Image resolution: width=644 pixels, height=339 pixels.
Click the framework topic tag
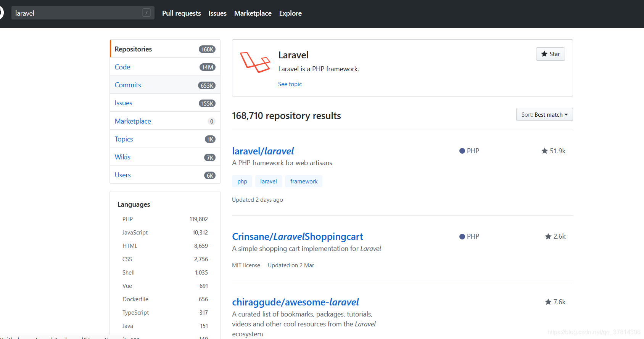click(304, 181)
